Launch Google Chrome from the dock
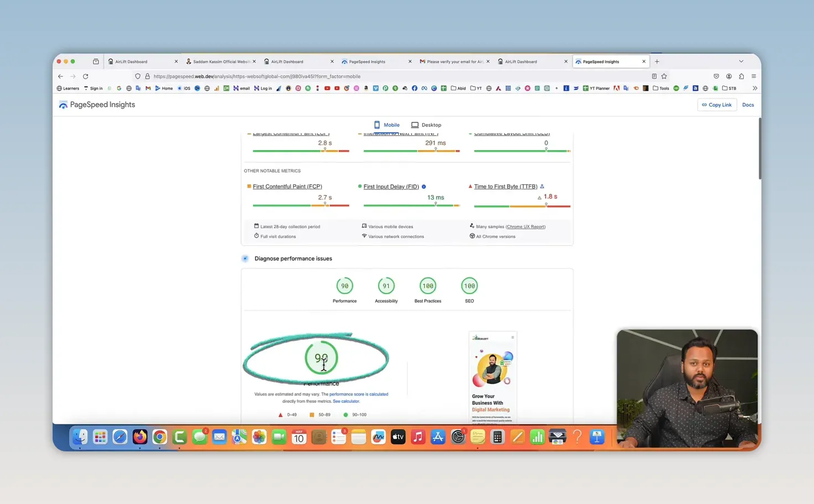The height and width of the screenshot is (504, 814). coord(159,437)
